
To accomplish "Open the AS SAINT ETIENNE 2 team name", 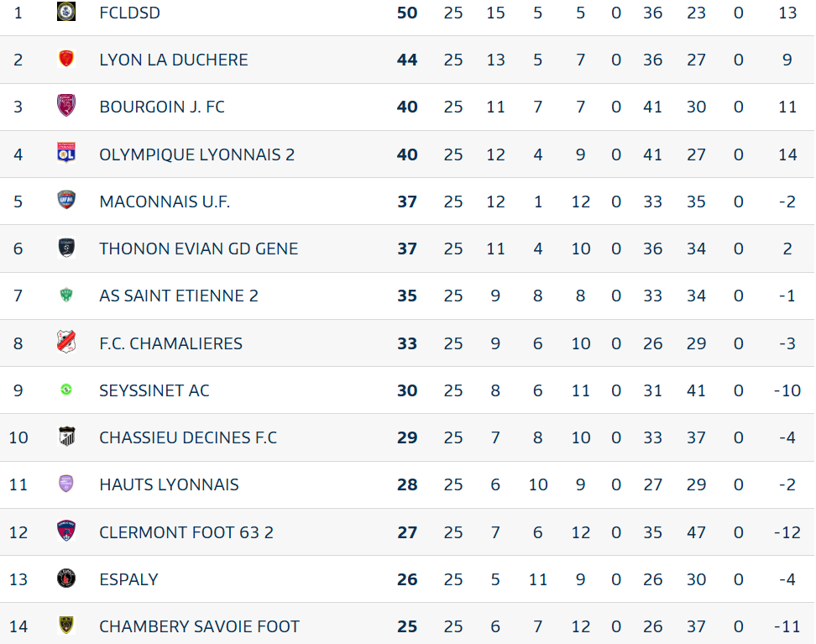I will point(179,296).
